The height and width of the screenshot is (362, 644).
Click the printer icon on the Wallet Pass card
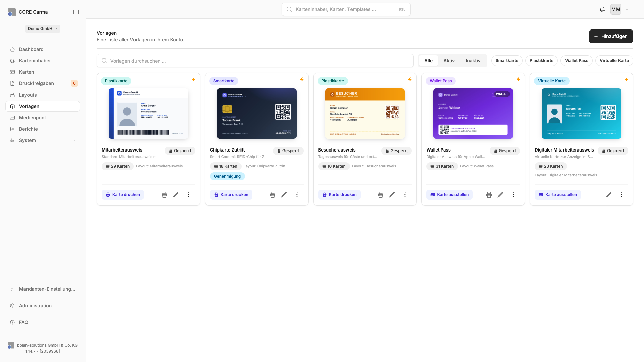(x=489, y=195)
